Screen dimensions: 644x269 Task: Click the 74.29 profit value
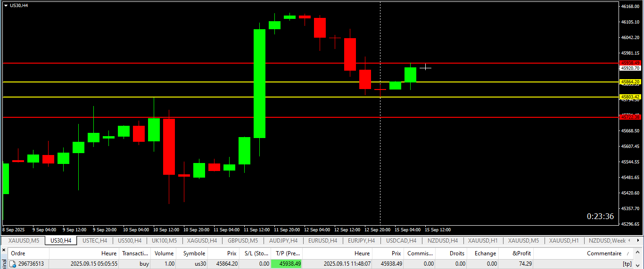click(x=525, y=264)
